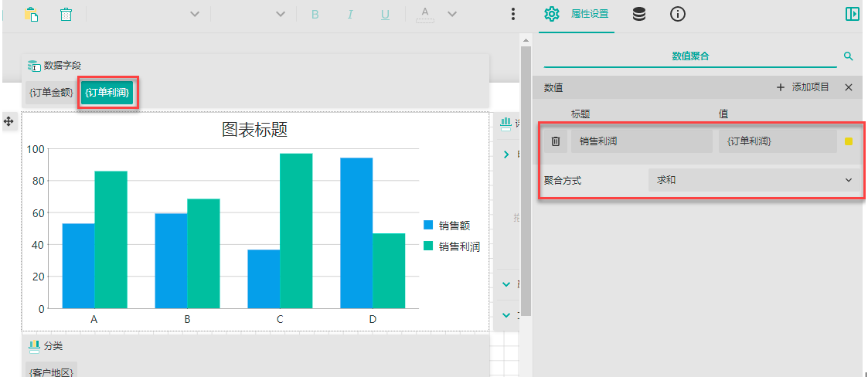
Task: Open the three-dot more options menu
Action: (513, 14)
